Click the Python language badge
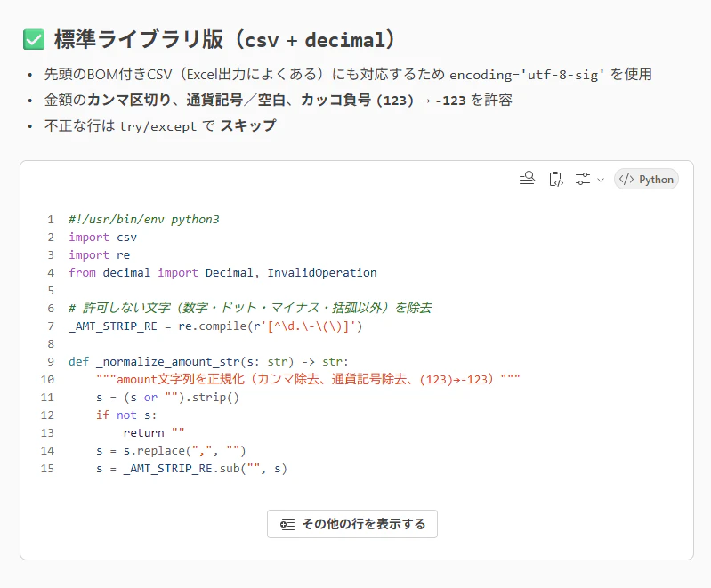Screen dimensions: 711x588 click(646, 180)
